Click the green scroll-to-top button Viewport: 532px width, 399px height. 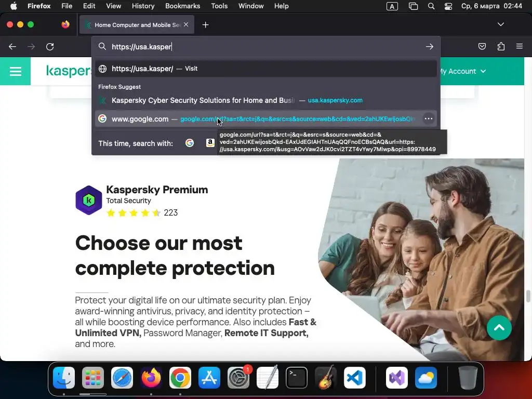coord(499,328)
